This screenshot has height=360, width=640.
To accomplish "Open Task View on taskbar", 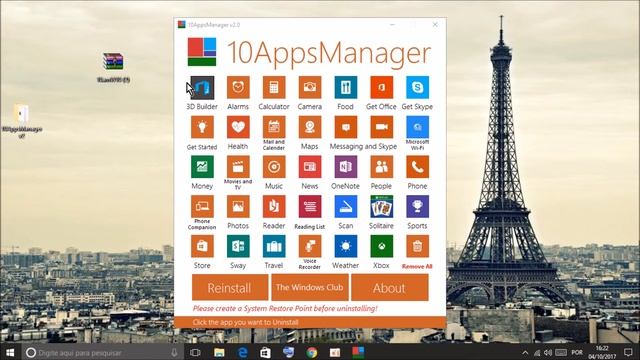I will point(196,352).
